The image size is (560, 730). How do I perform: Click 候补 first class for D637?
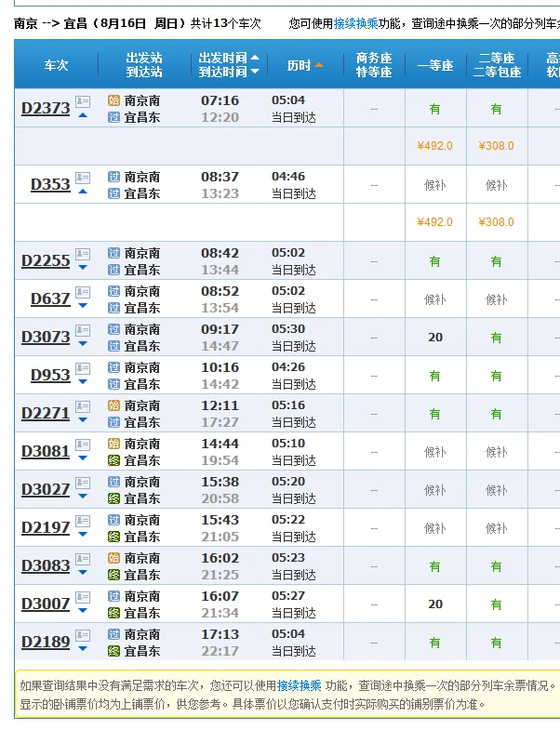click(434, 299)
